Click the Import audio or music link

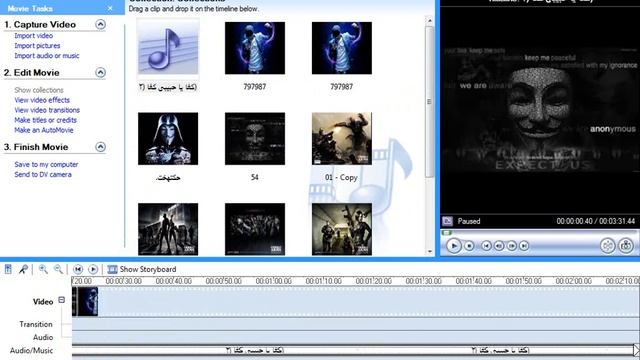(47, 56)
